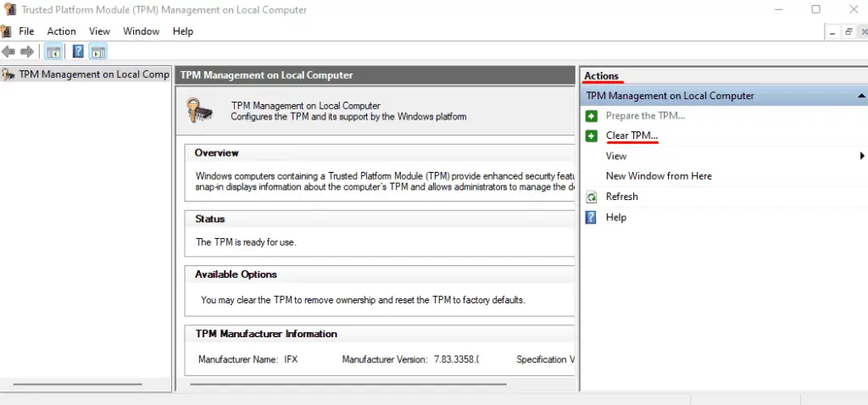Click the Back arrow toolbar icon
The image size is (868, 405).
(8, 52)
